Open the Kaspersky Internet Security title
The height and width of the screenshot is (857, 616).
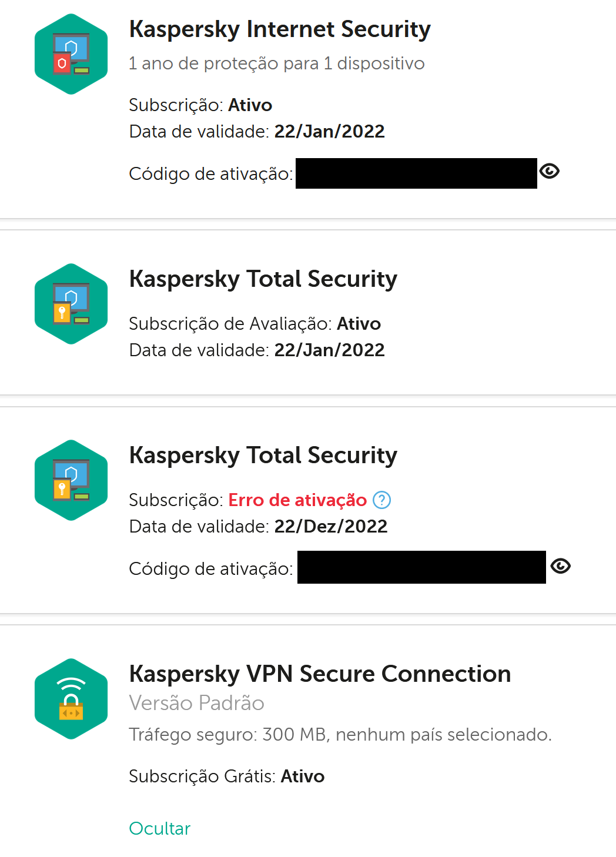[x=280, y=29]
